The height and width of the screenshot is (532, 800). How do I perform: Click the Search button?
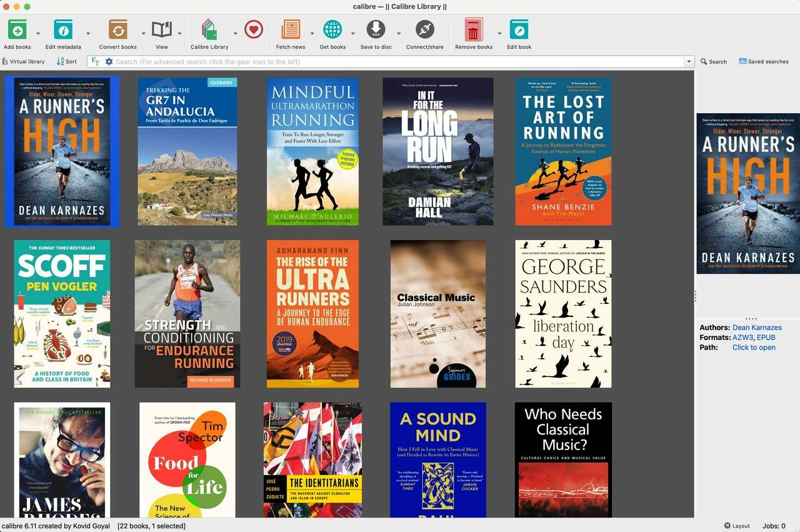[714, 61]
